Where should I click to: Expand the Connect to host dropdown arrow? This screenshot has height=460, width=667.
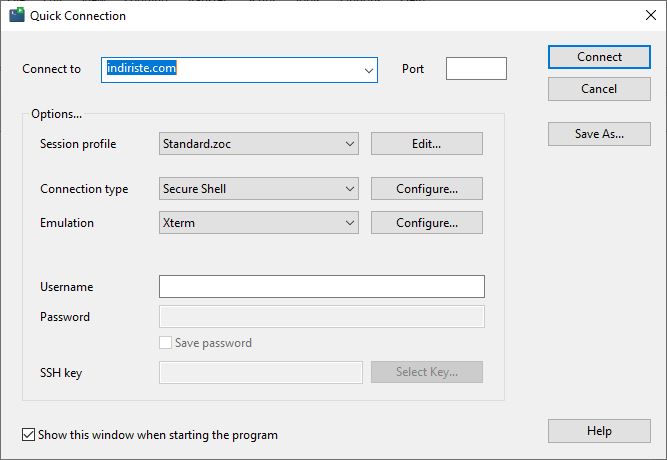tap(369, 70)
